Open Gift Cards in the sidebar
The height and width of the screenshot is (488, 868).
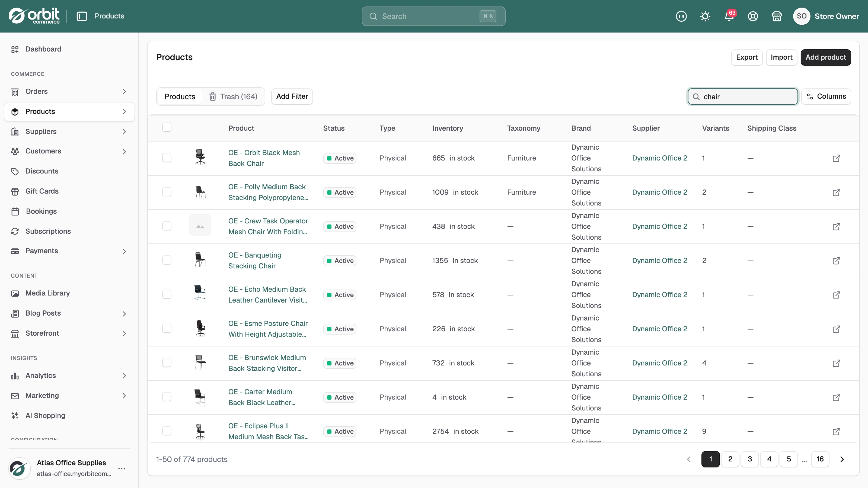[69, 191]
